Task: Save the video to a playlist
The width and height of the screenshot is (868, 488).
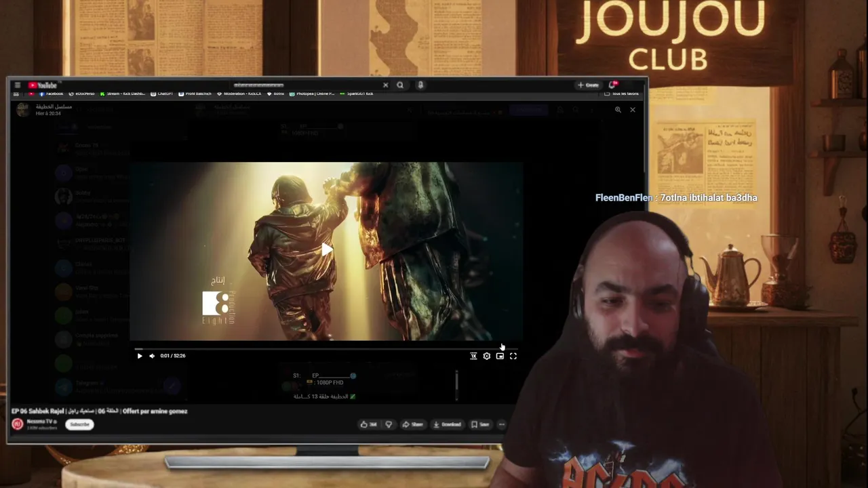Action: [480, 424]
